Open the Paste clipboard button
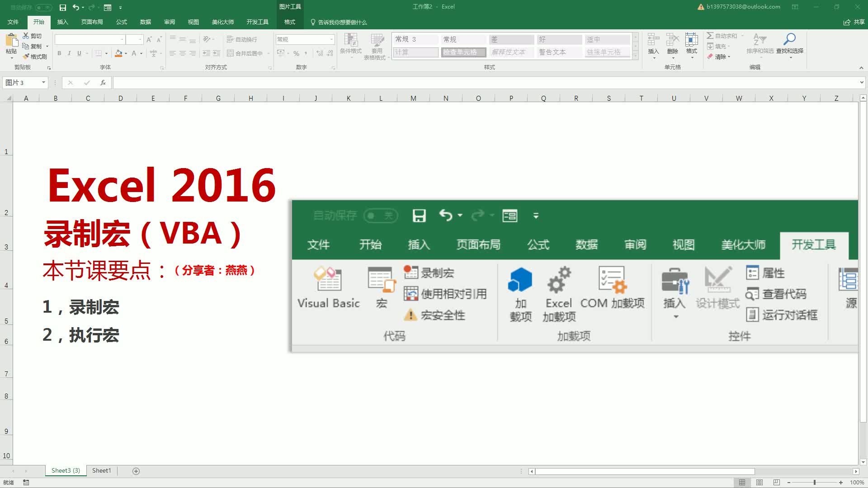868x488 pixels. pyautogui.click(x=11, y=45)
